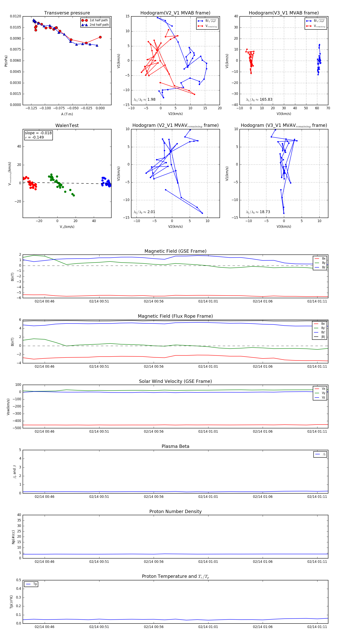Image resolution: width=351 pixels, height=644 pixels.
Task: Click "02/14 00:46" tick in Solar Wind Velocity panel
Action: pyautogui.click(x=44, y=431)
